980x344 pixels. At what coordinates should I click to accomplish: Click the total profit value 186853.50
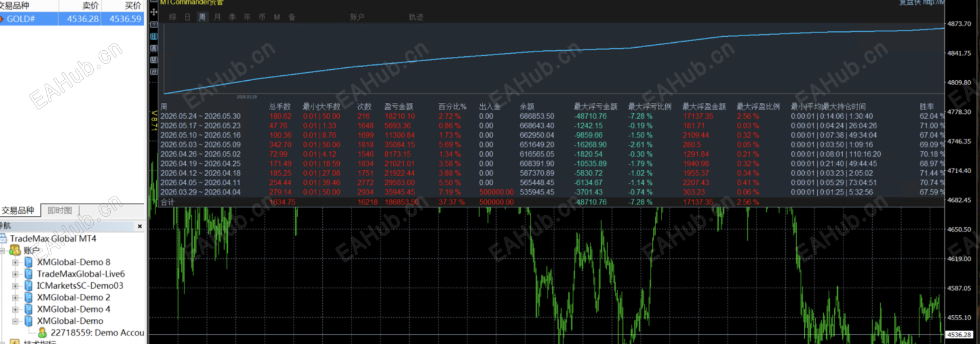(402, 202)
